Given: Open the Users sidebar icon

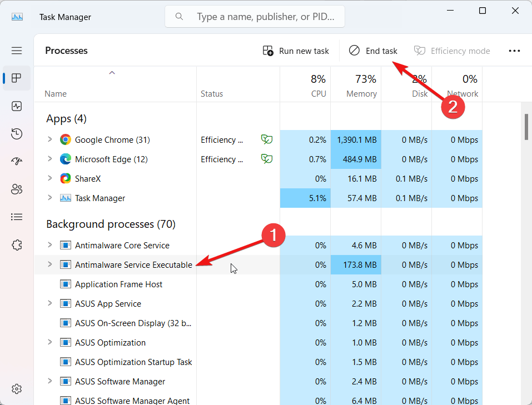Looking at the screenshot, I should coord(17,189).
